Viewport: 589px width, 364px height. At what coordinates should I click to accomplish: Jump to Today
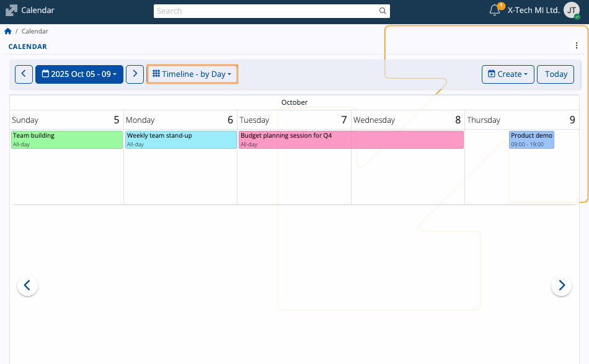click(556, 74)
